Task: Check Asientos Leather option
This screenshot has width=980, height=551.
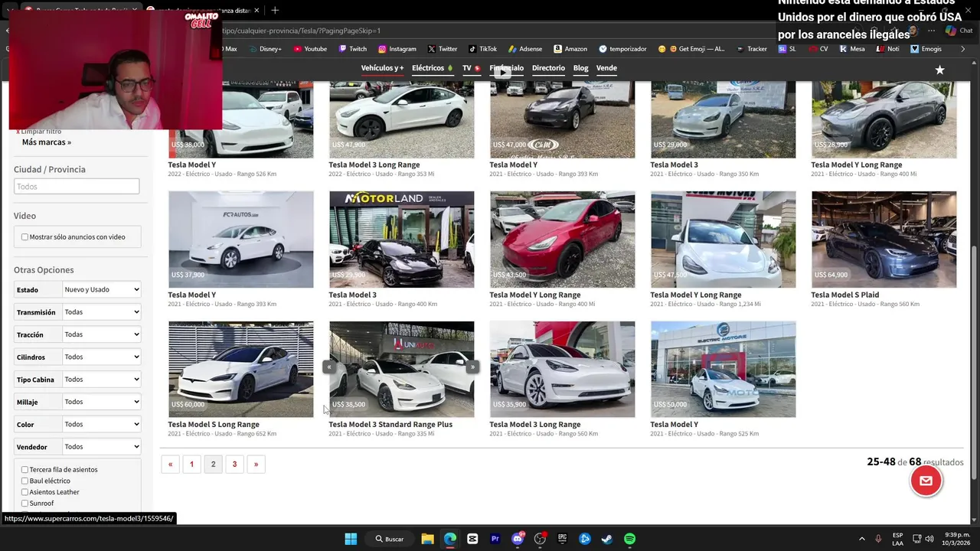Action: [24, 492]
